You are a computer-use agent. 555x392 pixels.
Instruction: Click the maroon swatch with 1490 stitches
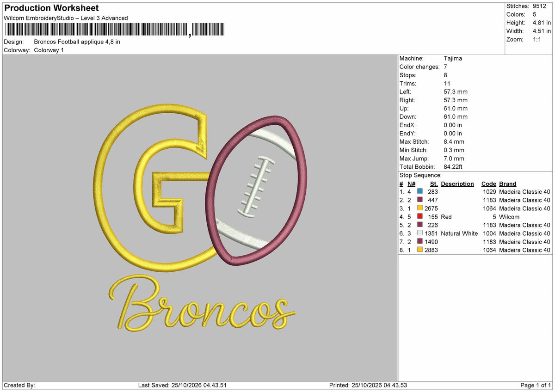coord(420,242)
